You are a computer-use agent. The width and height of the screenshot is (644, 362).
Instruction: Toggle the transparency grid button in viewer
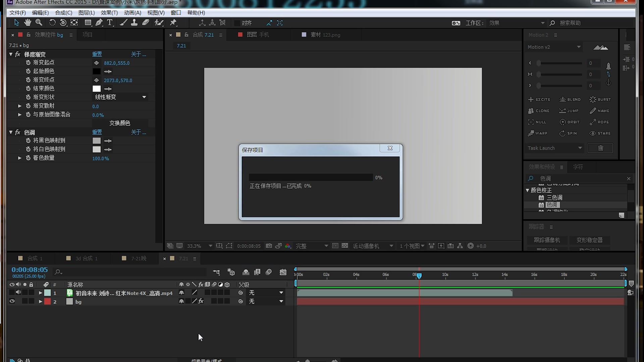[345, 246]
